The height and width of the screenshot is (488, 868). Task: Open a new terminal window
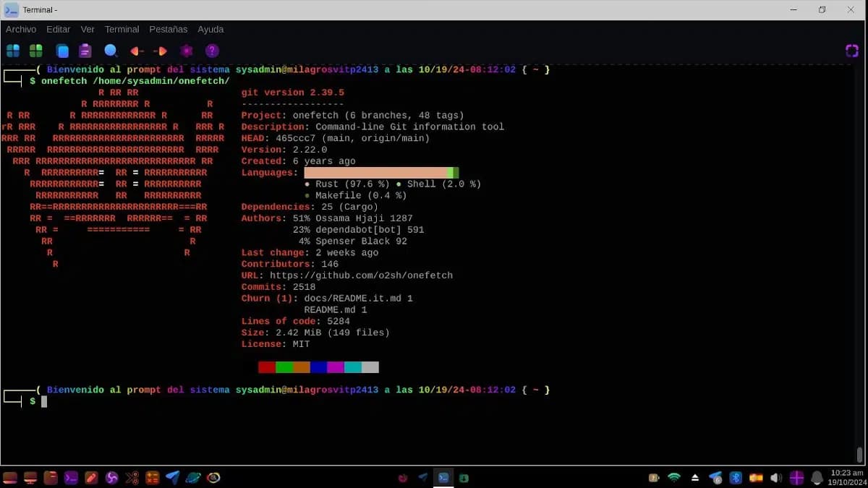coord(13,51)
